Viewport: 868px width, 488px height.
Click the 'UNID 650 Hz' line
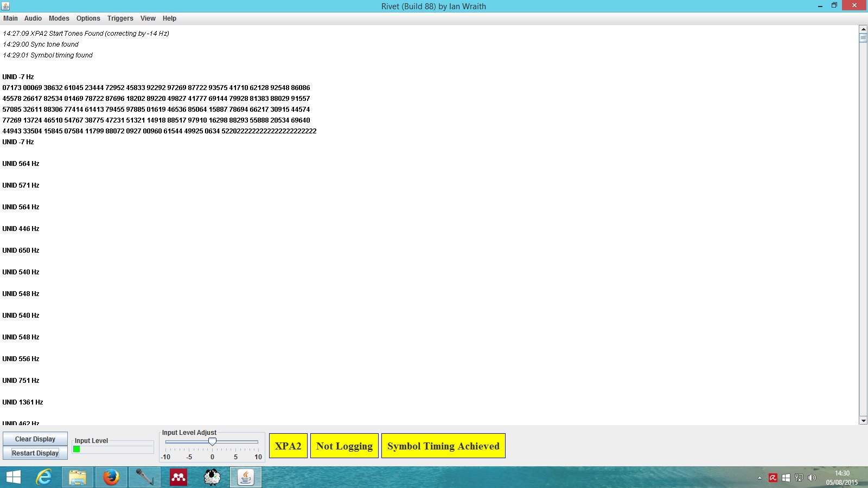click(x=21, y=251)
